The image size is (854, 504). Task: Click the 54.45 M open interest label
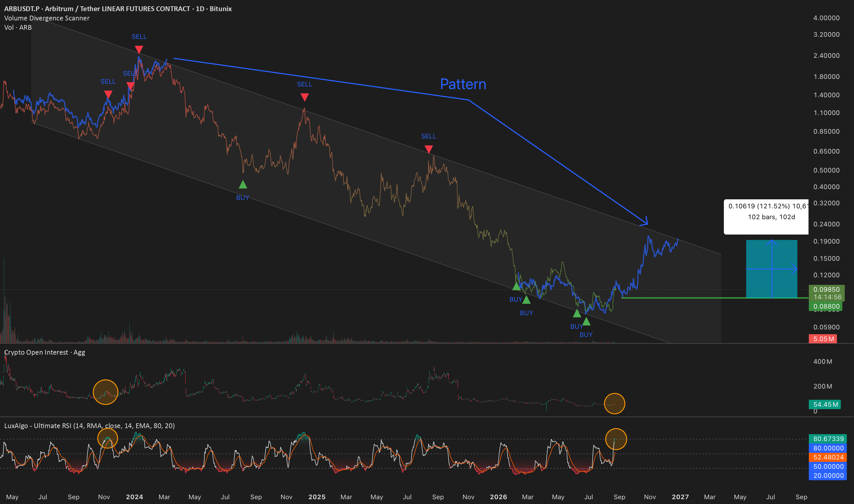pyautogui.click(x=825, y=404)
